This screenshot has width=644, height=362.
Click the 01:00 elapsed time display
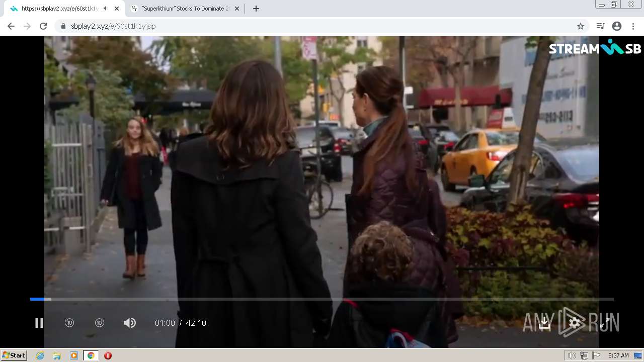coord(165,323)
